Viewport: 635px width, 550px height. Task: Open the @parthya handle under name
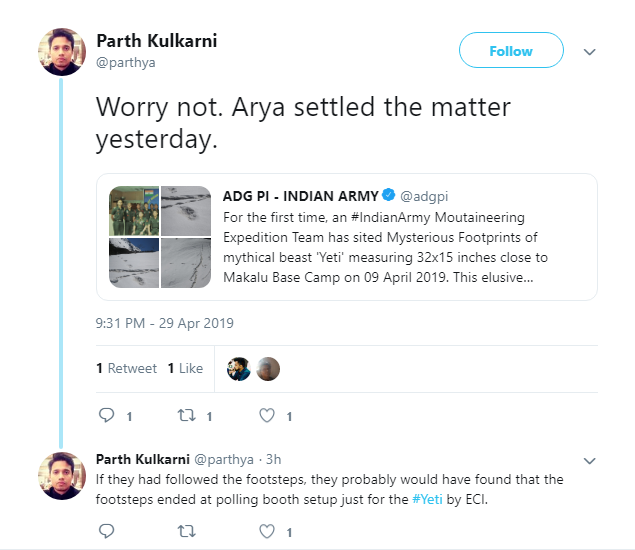(126, 63)
